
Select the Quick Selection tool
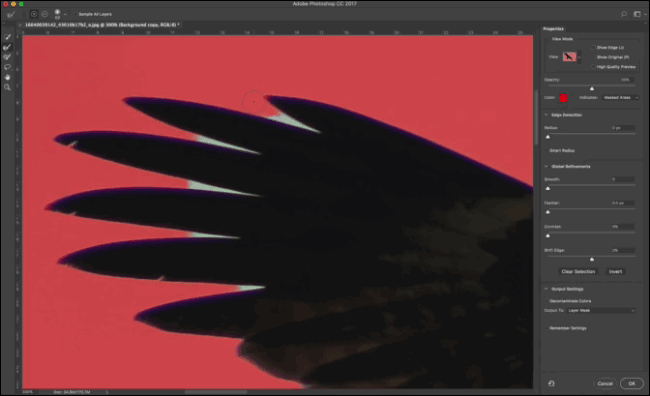(x=7, y=37)
